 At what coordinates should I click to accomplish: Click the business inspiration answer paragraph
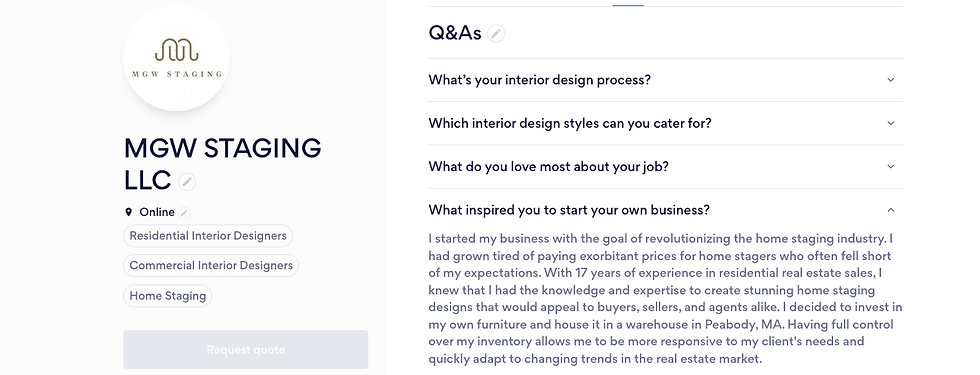[666, 299]
